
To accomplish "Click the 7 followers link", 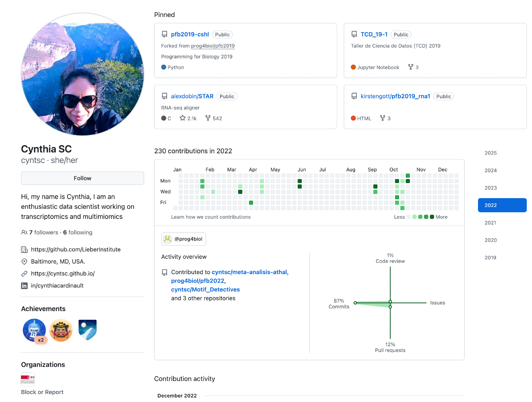I will pyautogui.click(x=44, y=232).
